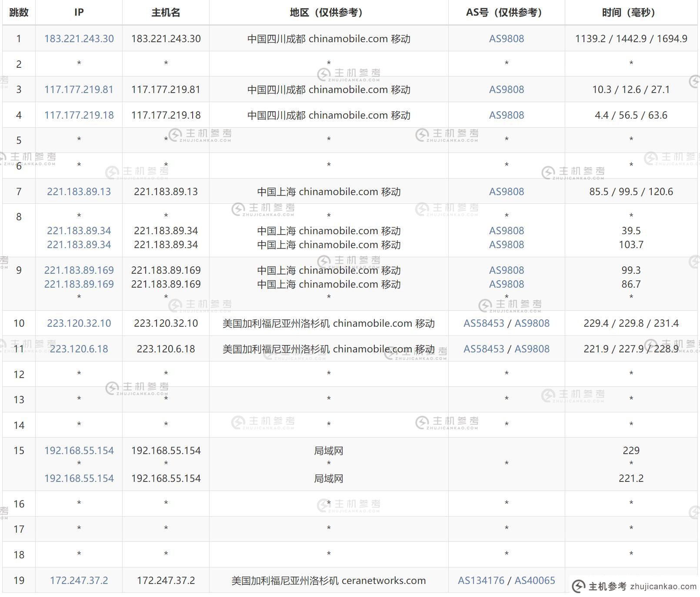Open AS9808 link in hop 11 row
Screen dimensions: 700x597
[532, 349]
